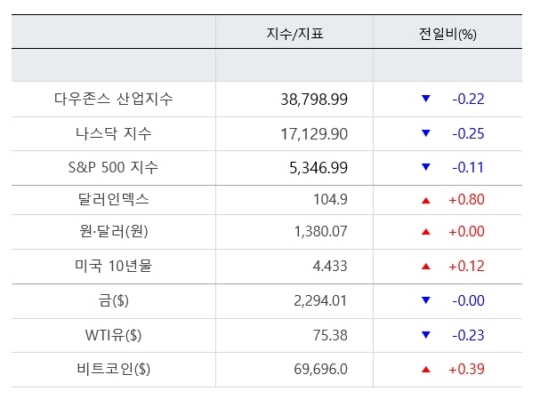Screen dimensions: 540x399
Task: Select the 지수/지표 column header
Action: click(x=295, y=34)
